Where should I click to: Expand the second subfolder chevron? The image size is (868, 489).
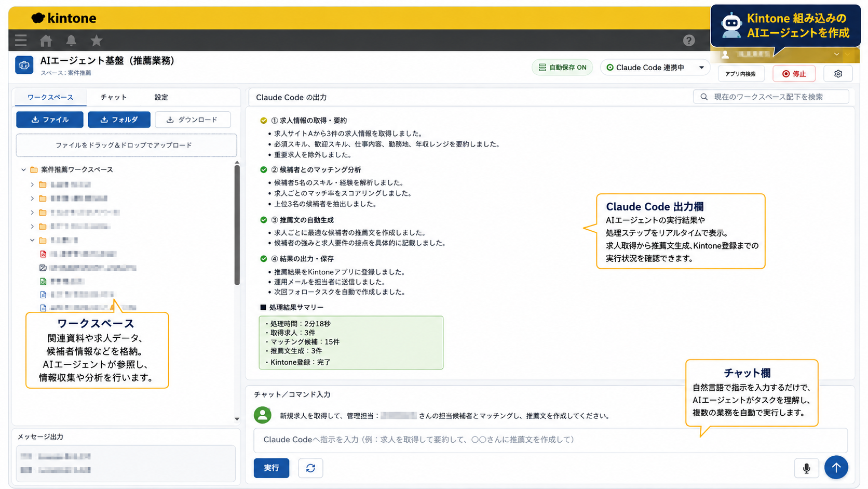pyautogui.click(x=32, y=199)
